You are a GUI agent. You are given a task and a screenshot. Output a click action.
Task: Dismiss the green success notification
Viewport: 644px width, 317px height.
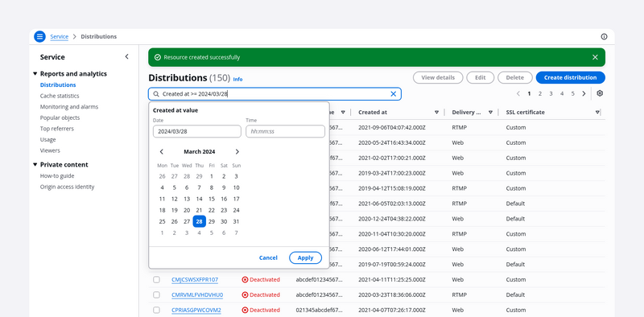[595, 57]
